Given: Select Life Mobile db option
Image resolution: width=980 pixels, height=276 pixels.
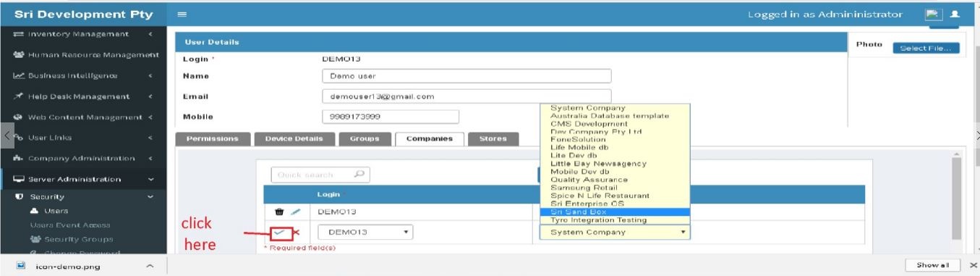Looking at the screenshot, I should (x=615, y=148).
